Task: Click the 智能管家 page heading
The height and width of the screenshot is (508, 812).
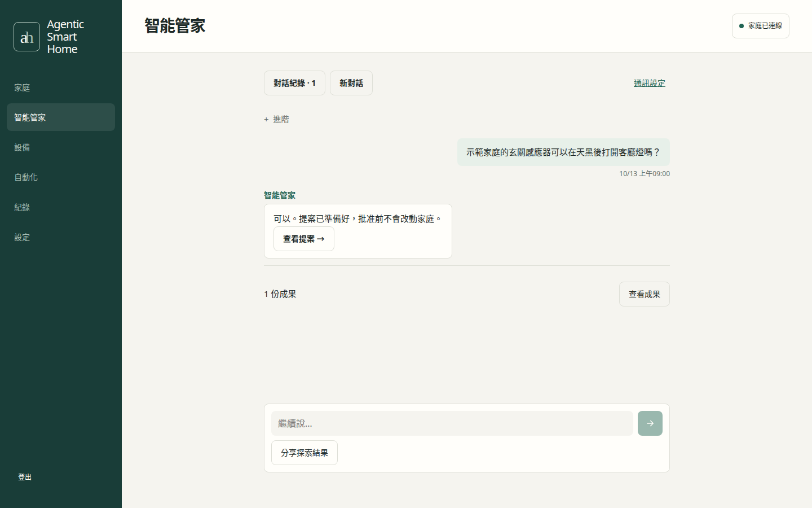Action: 175,26
